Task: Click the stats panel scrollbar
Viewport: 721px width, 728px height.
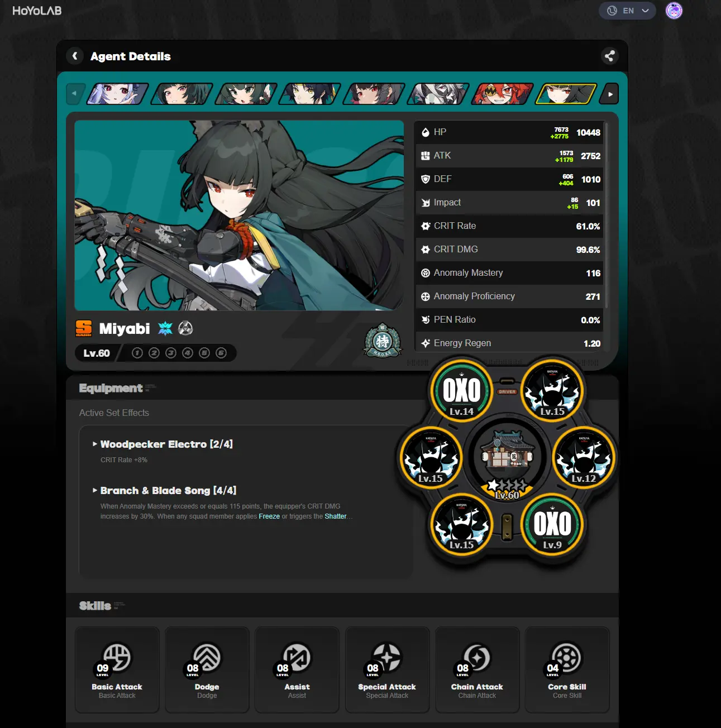Action: pos(606,215)
